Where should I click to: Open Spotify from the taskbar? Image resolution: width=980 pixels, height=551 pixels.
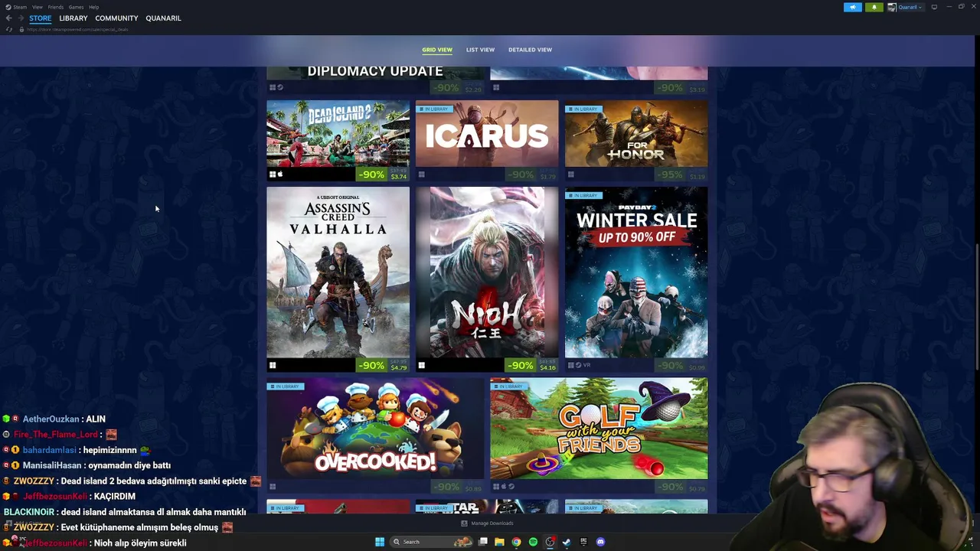tap(533, 542)
